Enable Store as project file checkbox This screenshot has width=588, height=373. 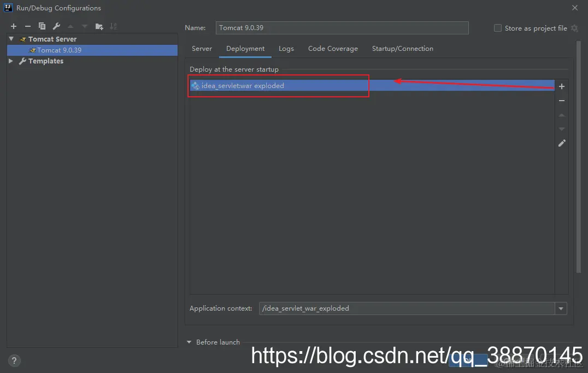(498, 28)
